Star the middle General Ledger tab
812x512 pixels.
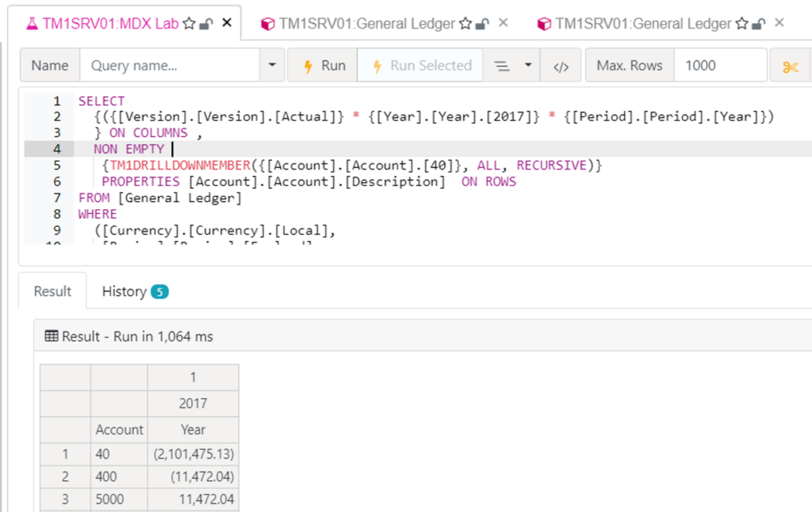point(465,24)
